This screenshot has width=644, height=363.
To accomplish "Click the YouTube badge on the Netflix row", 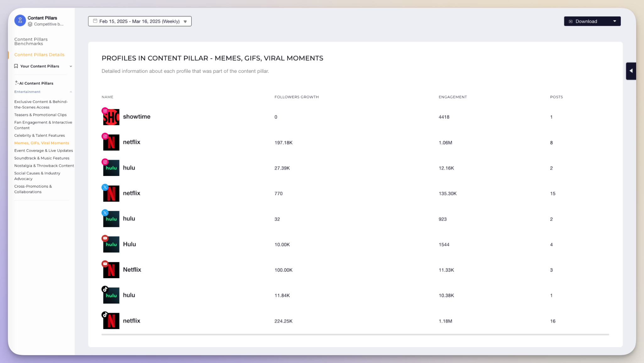I will pyautogui.click(x=105, y=264).
